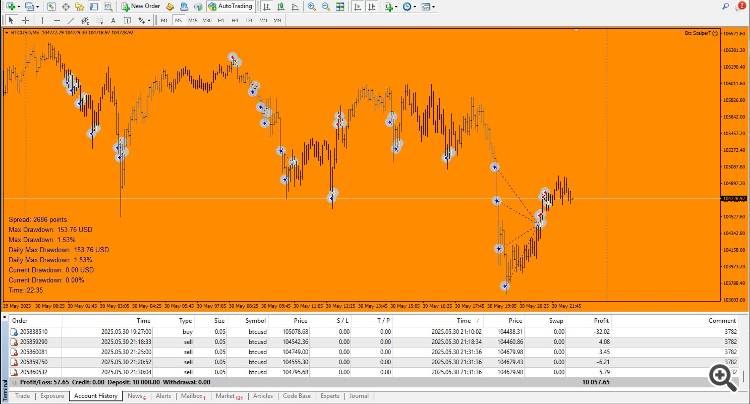Sort by the Symbol column header
The height and width of the screenshot is (404, 750).
(x=255, y=321)
